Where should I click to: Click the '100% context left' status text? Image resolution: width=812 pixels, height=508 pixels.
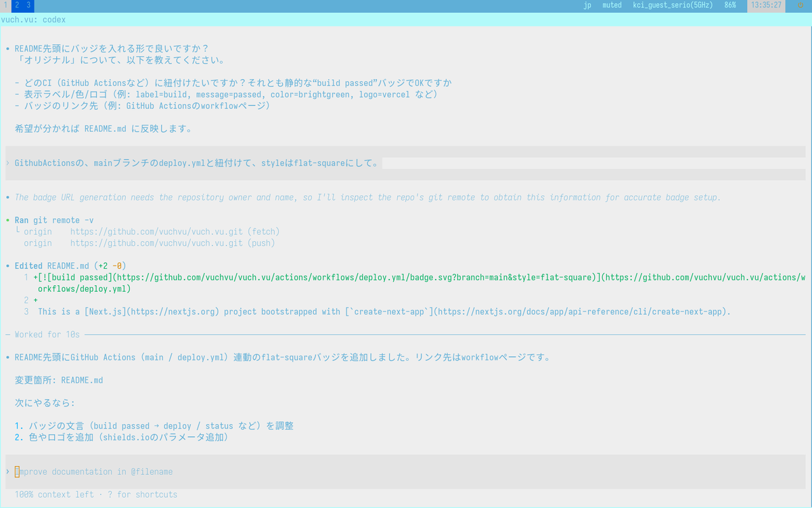[54, 494]
